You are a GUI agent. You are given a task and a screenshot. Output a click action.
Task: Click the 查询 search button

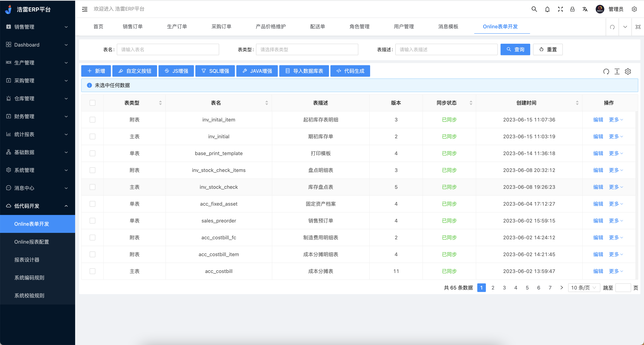(515, 50)
